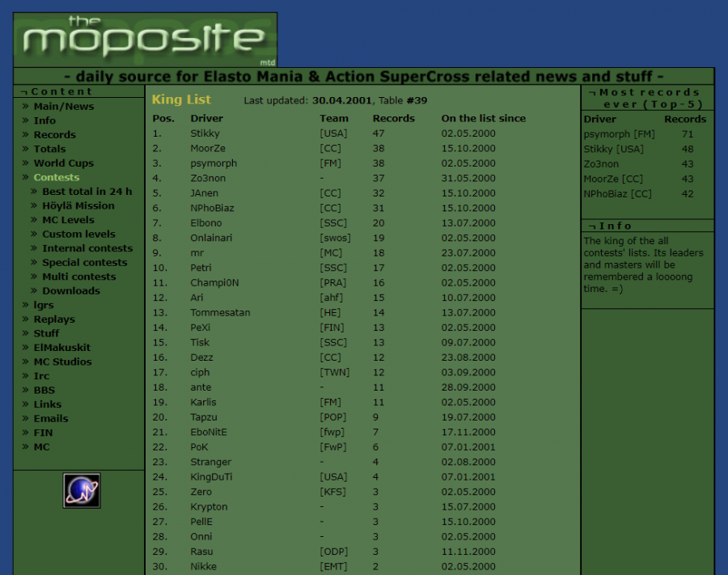
Task: Open Multi contests submenu item
Action: 78,277
